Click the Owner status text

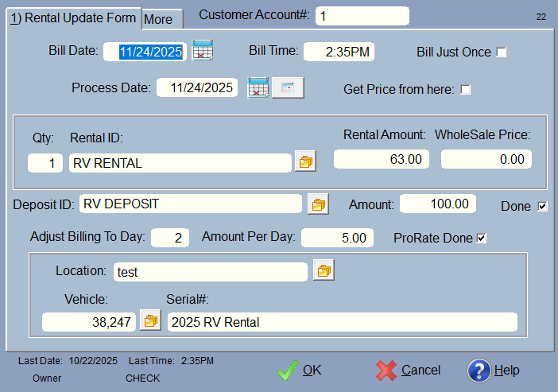point(47,378)
